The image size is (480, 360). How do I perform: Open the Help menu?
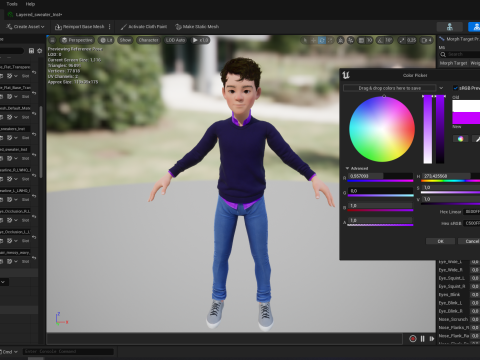(30, 4)
